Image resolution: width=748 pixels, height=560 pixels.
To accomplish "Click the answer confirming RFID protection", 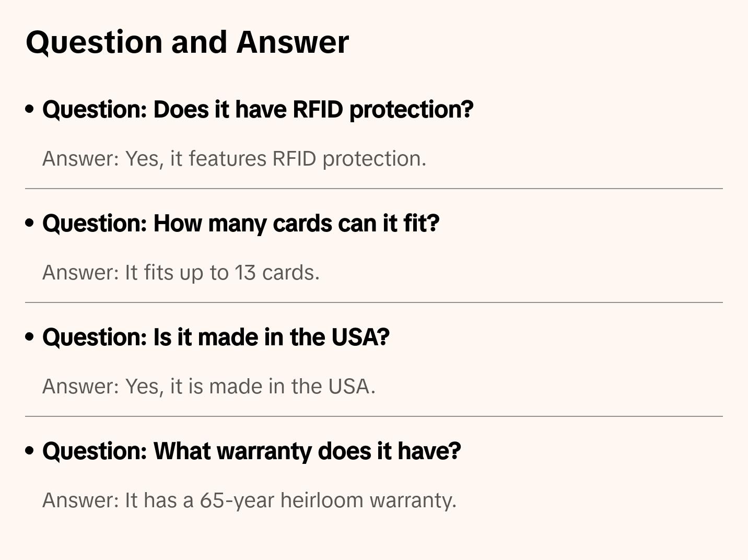I will coord(234,159).
